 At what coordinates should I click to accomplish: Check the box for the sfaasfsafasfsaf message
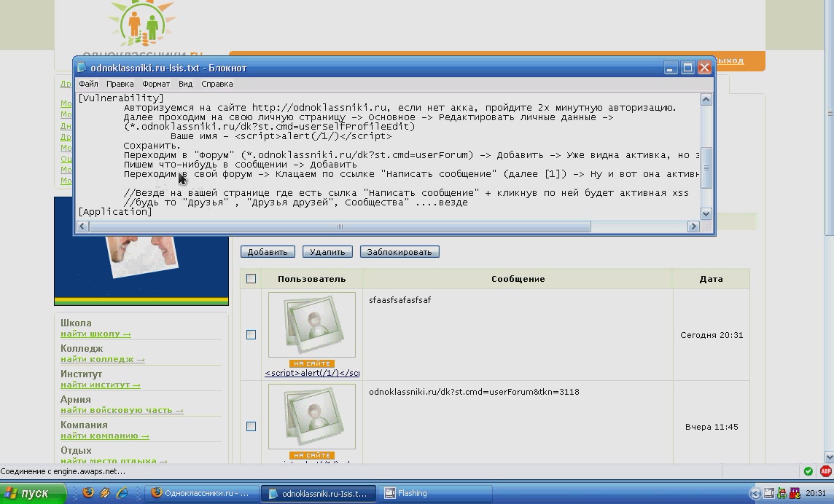click(x=251, y=334)
